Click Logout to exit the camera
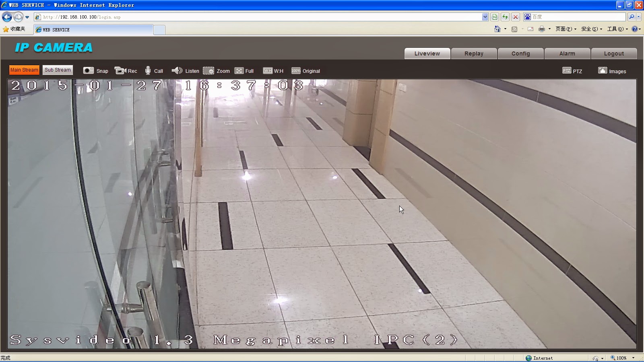Screen dimensions: 644x362 [614, 53]
